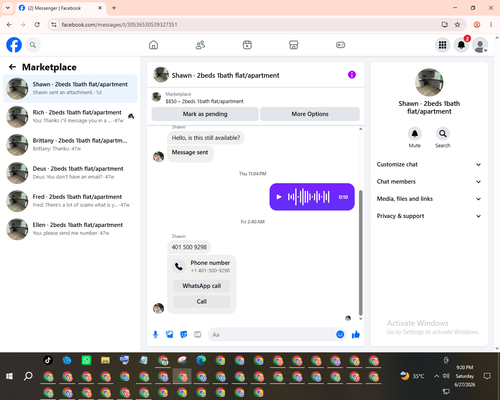Send a thumbs-up like
The height and width of the screenshot is (400, 500).
point(356,334)
